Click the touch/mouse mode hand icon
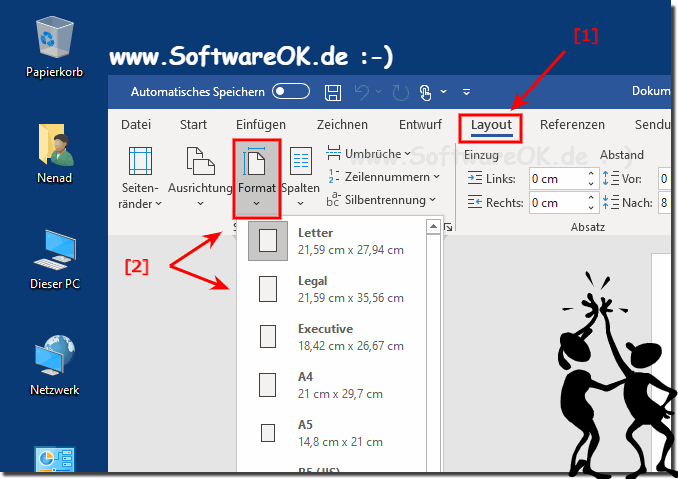 [425, 92]
